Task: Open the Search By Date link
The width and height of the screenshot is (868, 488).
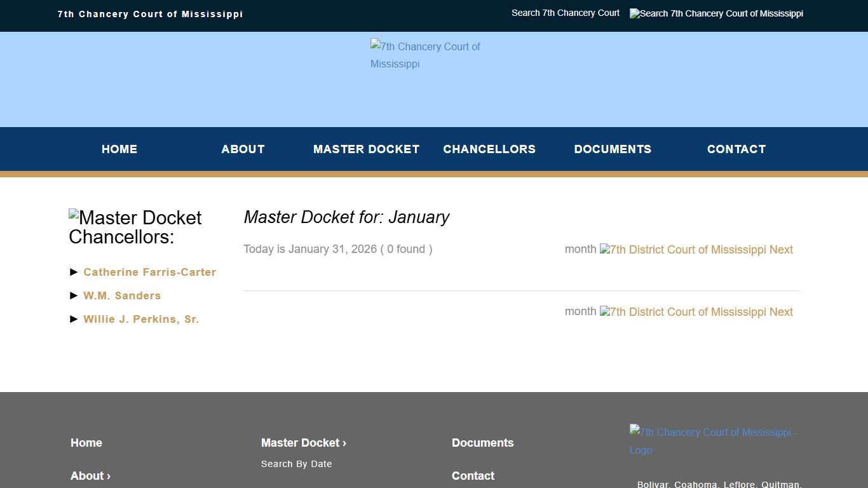Action: point(297,464)
